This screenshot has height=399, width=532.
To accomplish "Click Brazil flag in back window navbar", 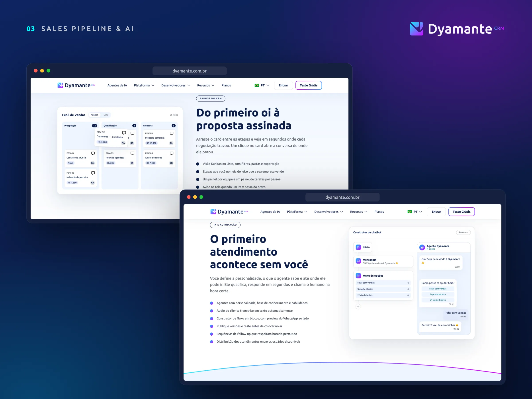I will click(x=257, y=85).
